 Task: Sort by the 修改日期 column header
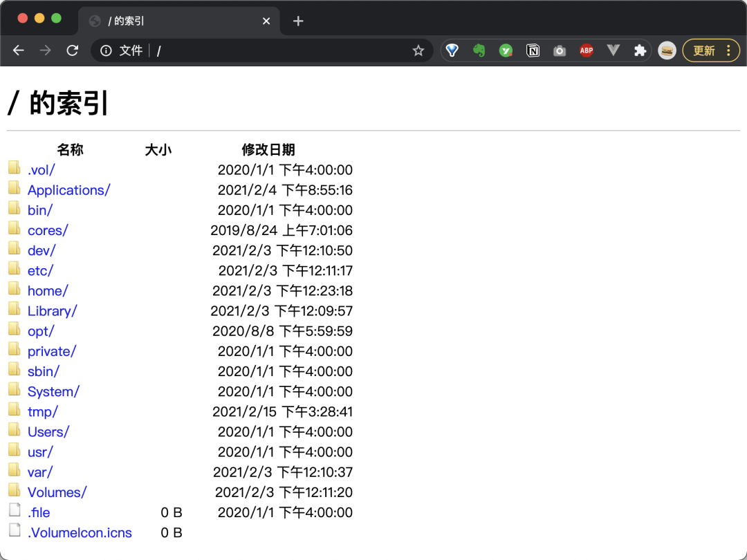click(x=268, y=149)
